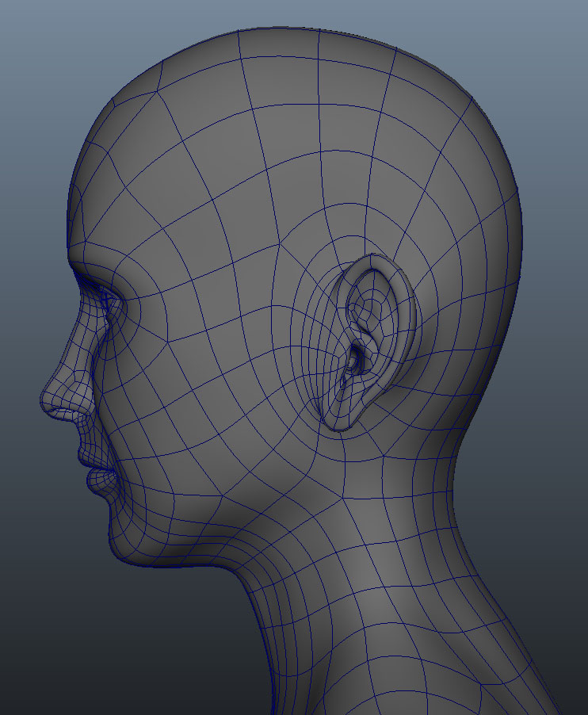Image resolution: width=588 pixels, height=715 pixels.
Task: Select the crown at top of head
Action: pos(317,48)
